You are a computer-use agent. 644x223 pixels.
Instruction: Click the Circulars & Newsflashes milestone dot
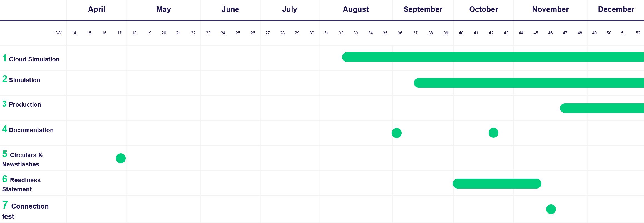[x=121, y=158]
